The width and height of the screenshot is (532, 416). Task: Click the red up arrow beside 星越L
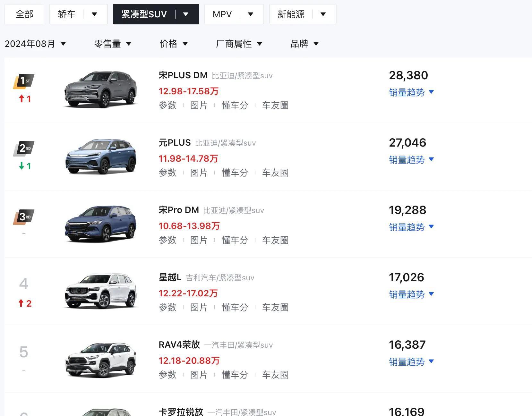tap(21, 303)
